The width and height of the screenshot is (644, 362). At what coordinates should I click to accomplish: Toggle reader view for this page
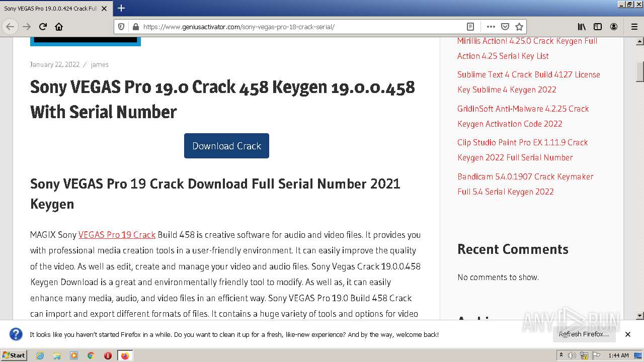(x=470, y=27)
